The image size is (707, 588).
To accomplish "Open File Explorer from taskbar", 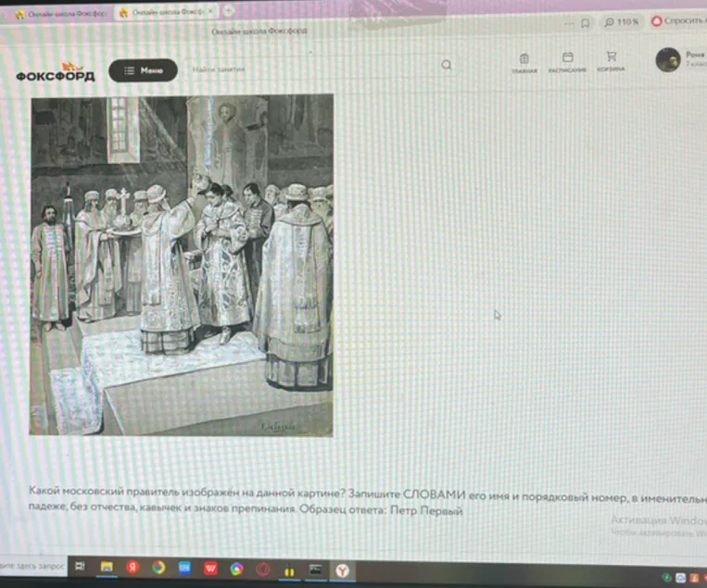I will [x=107, y=567].
